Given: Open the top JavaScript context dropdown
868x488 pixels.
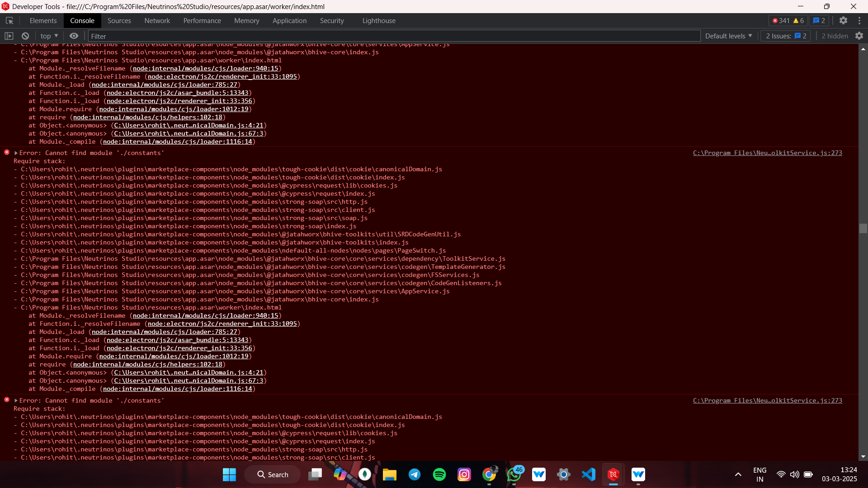Looking at the screenshot, I should pos(49,36).
